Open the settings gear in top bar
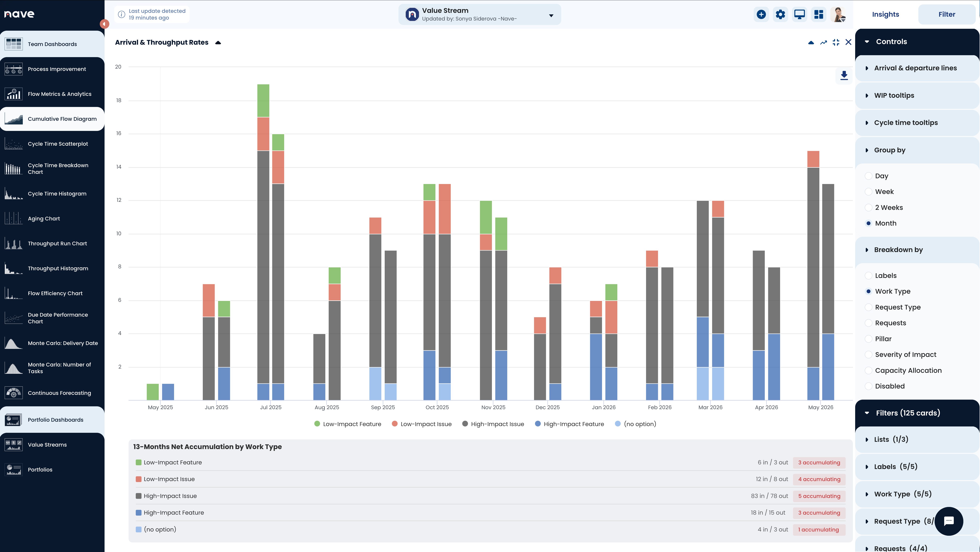The width and height of the screenshot is (980, 552). point(780,14)
